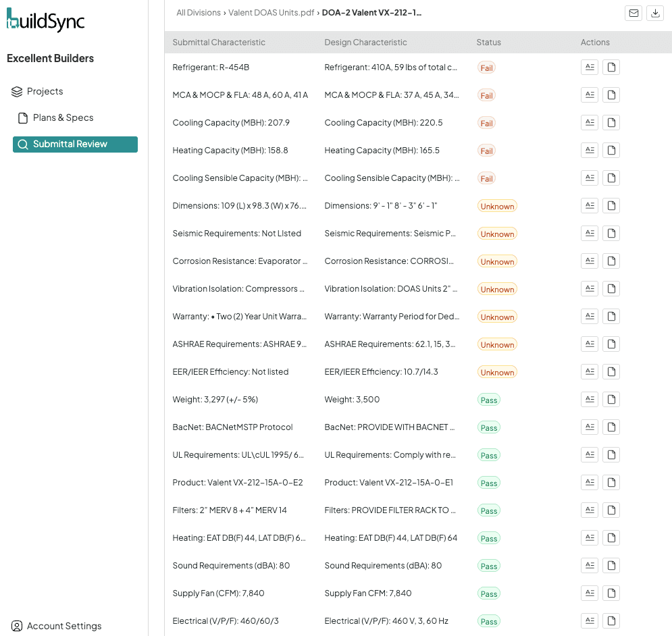Open text details icon for Cooling Sensible Capacity row

coord(590,178)
